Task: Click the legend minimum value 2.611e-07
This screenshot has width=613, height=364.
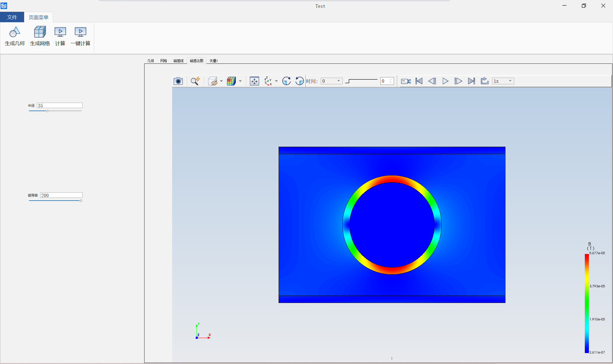Action: [x=597, y=353]
